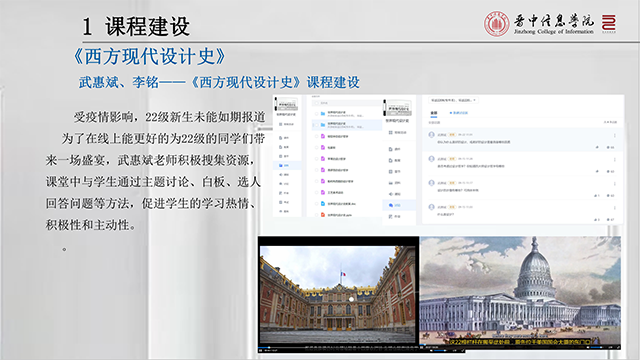Screen dimensions: 640x360
Task: Open the red PowerPoint file icon
Action: tap(323, 215)
